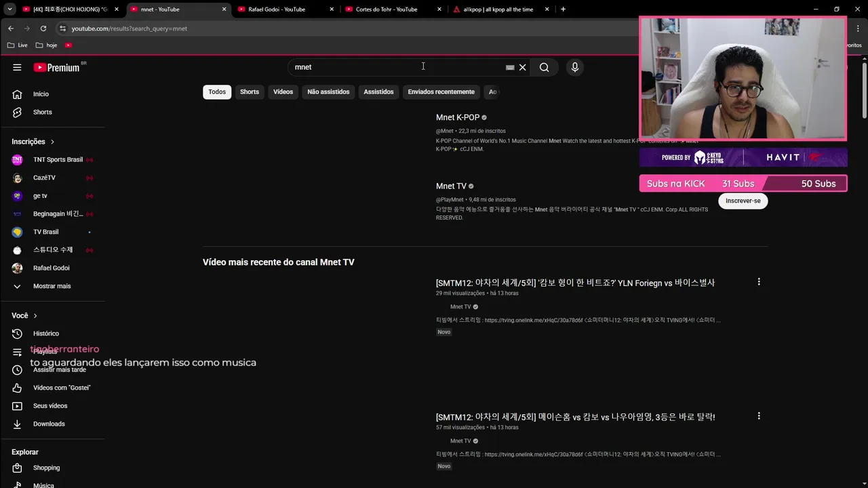
Task: Select the Assistidos filter chip
Action: (378, 92)
